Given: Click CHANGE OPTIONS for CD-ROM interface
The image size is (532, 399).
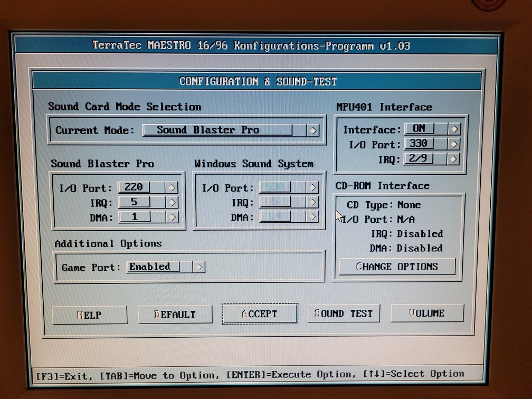Looking at the screenshot, I should [397, 267].
